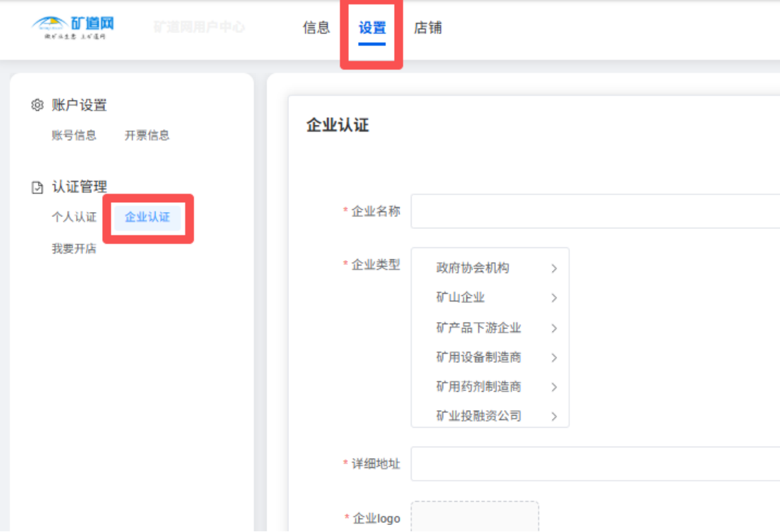Click the 账户设置 gear icon

click(x=37, y=106)
